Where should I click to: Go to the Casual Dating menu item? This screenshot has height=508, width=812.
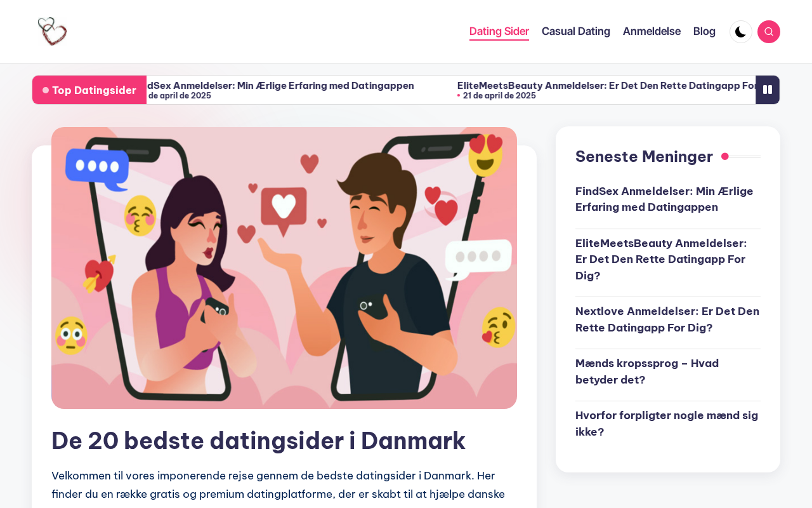click(x=576, y=31)
